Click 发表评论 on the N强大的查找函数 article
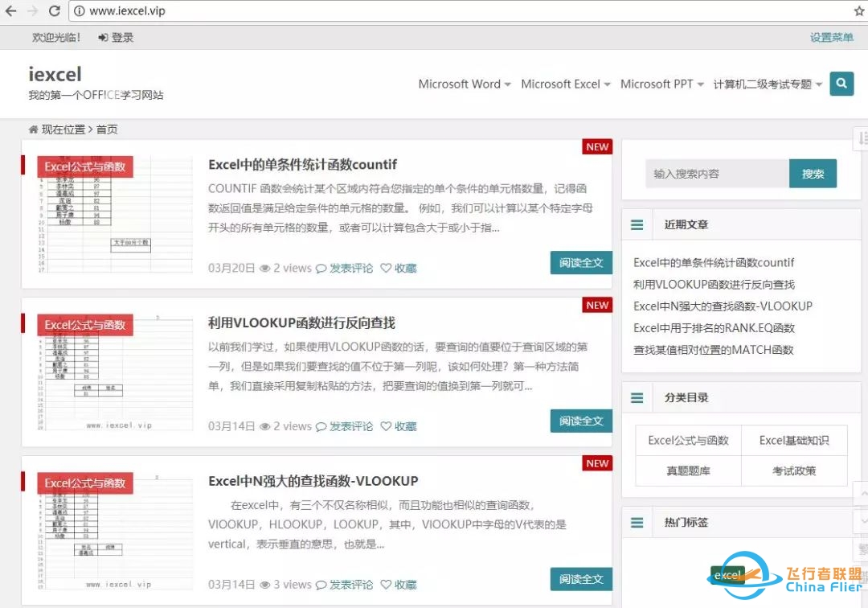Image resolution: width=868 pixels, height=608 pixels. 351,585
